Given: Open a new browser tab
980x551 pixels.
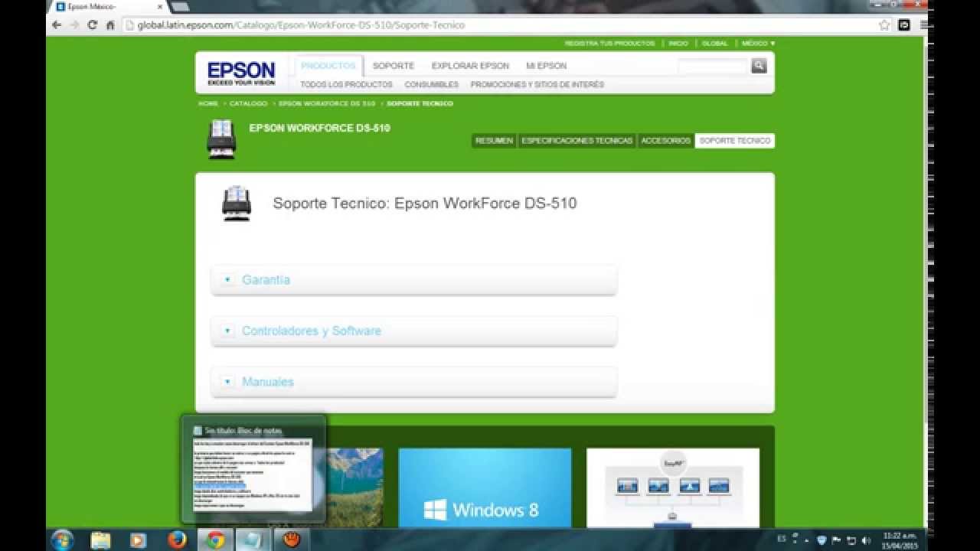Looking at the screenshot, I should point(180,6).
